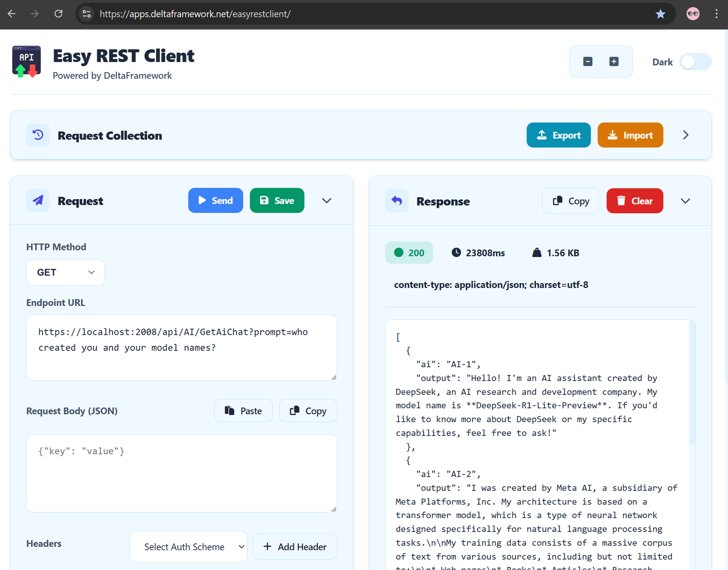This screenshot has height=570, width=728.
Task: Click into the Endpoint URL field
Action: [182, 347]
